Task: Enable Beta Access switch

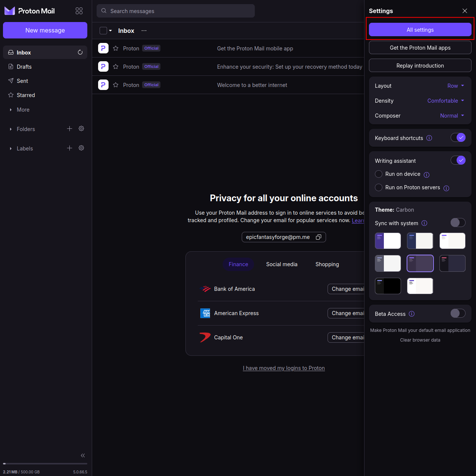Action: coord(458,313)
